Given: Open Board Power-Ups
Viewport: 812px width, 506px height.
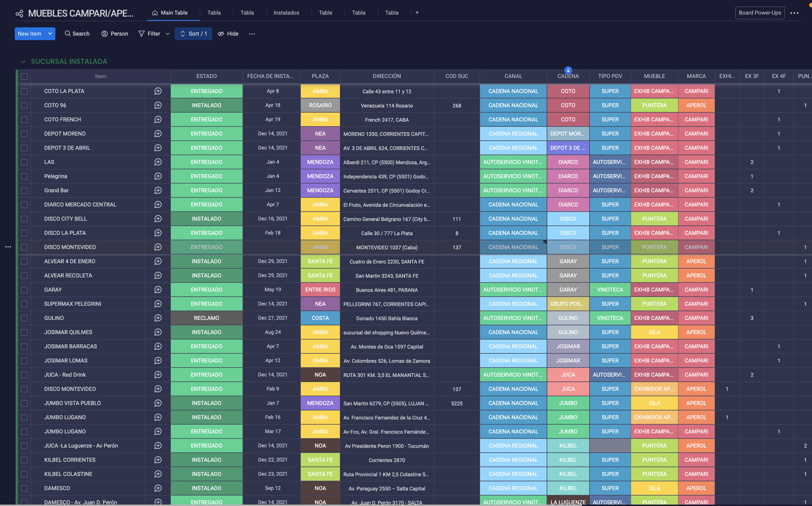Looking at the screenshot, I should pyautogui.click(x=760, y=13).
